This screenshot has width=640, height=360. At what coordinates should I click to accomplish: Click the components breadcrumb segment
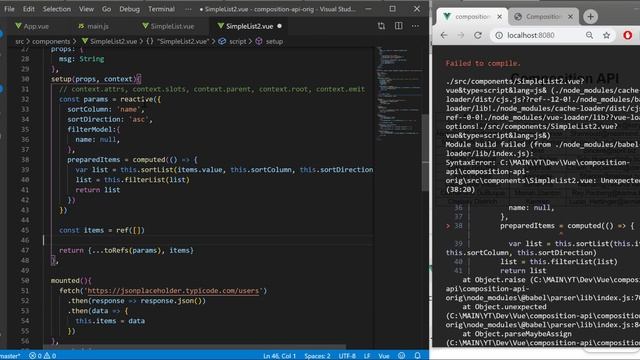51,41
